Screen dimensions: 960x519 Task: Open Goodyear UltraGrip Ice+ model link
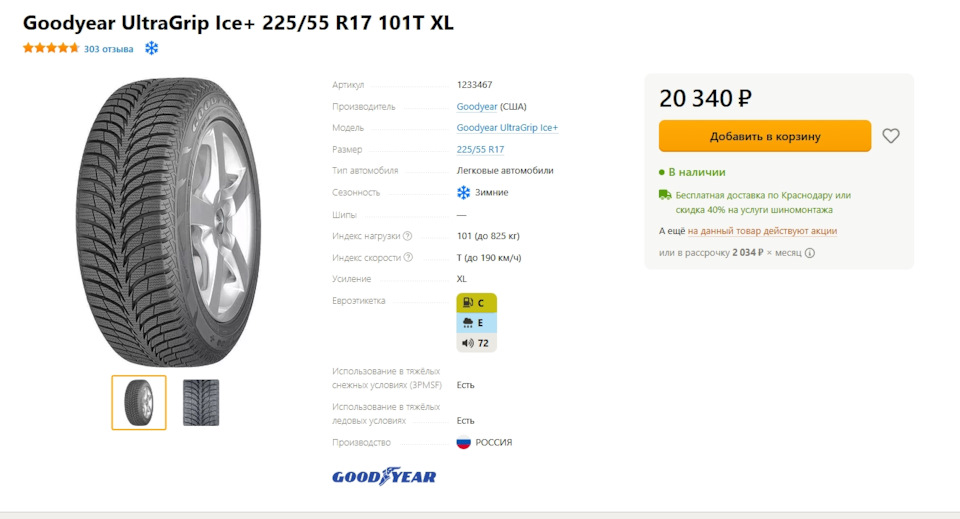(x=507, y=127)
